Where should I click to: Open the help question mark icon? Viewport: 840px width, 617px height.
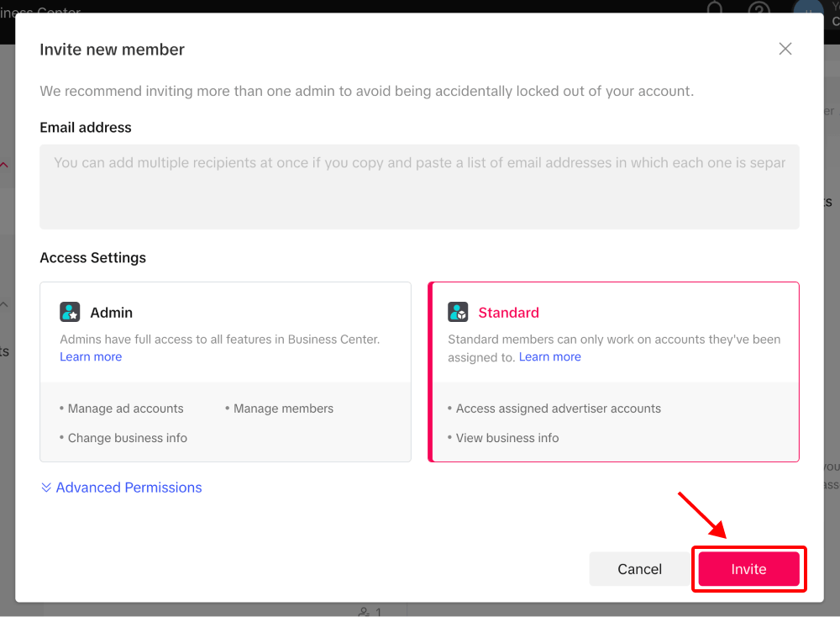(759, 8)
